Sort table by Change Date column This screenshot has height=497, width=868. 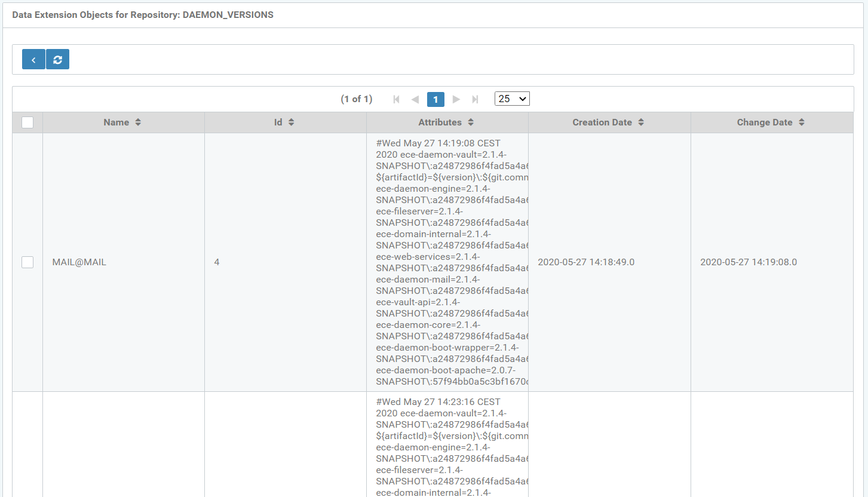point(765,122)
